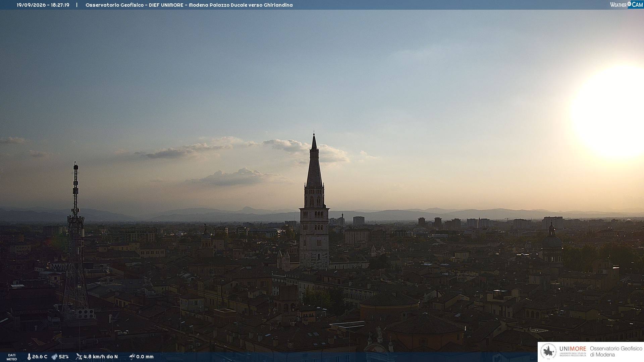Click the 52% humidity value
This screenshot has height=362, width=644.
point(64,357)
